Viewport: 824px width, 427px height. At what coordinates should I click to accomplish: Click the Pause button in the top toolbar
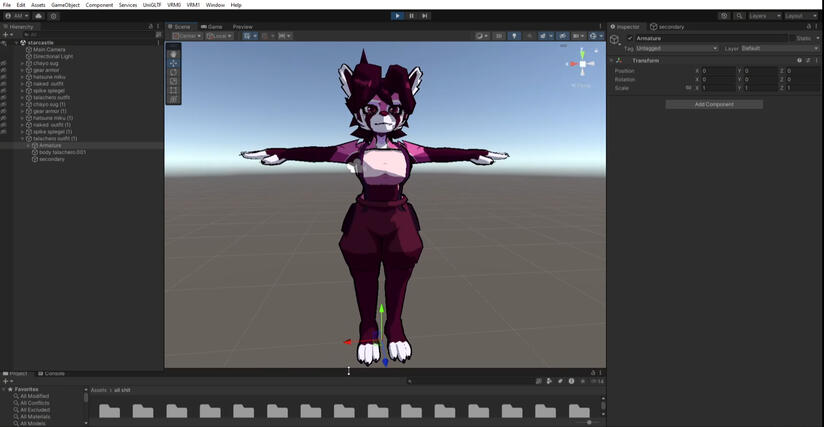411,16
